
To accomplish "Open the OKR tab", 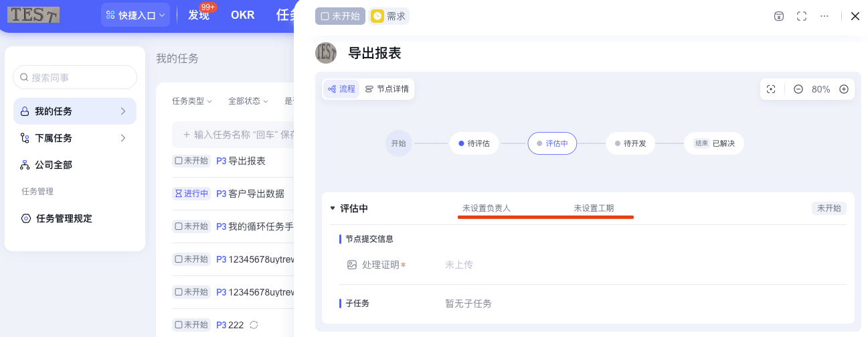I will coord(242,15).
